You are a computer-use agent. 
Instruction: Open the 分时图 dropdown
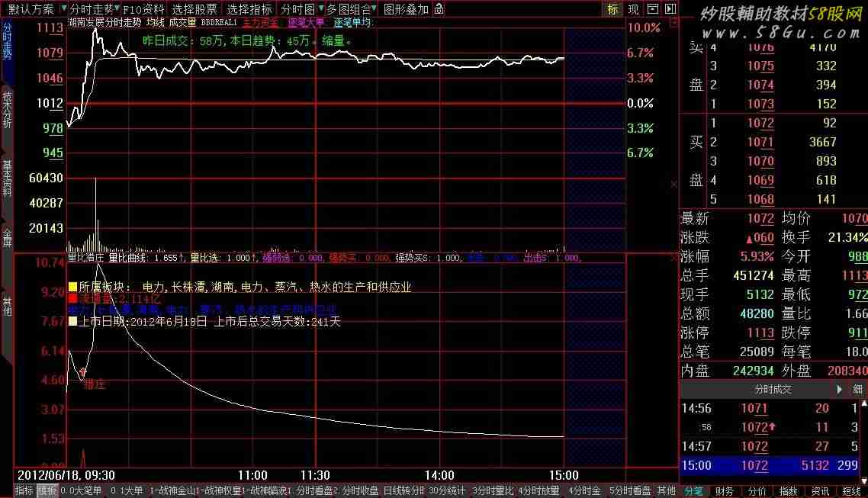302,9
